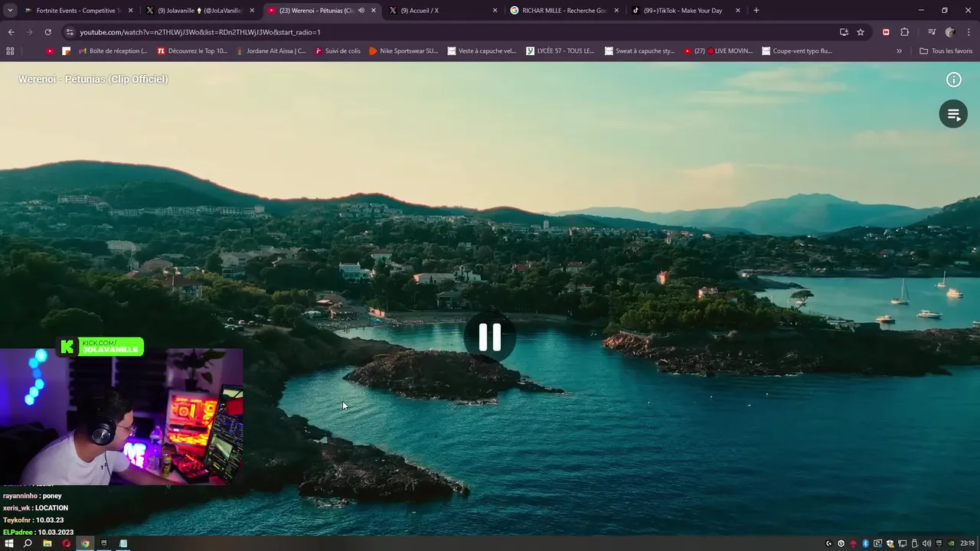
Task: Open the Chrome three-dot menu
Action: point(969,32)
